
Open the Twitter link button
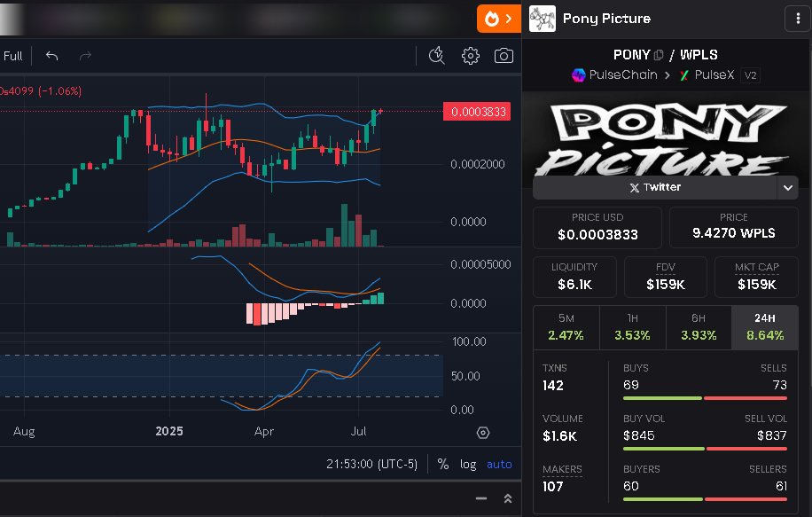[655, 187]
